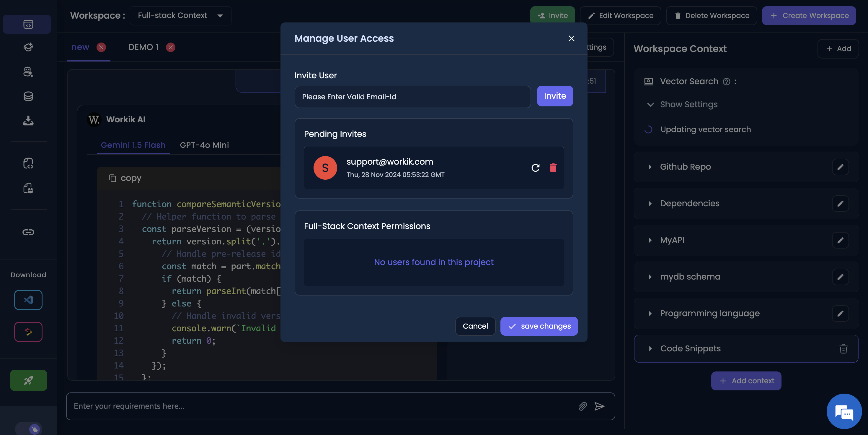Close the 'new' tab

point(101,47)
